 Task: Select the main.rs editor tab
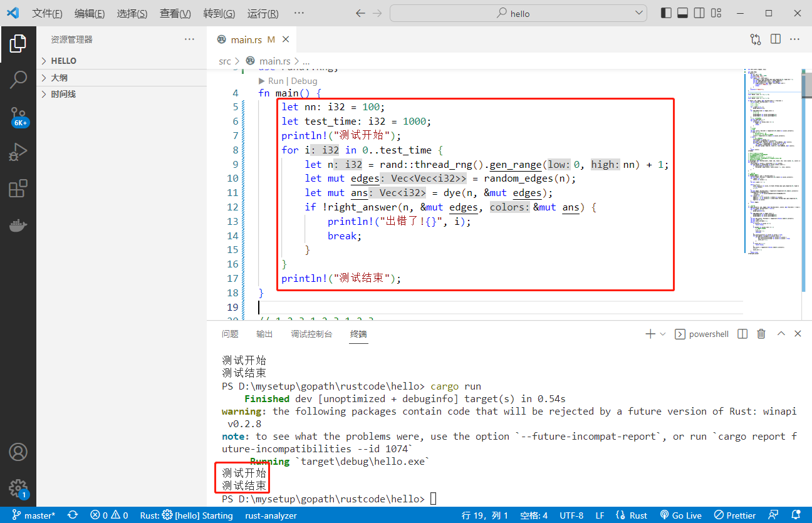point(252,39)
